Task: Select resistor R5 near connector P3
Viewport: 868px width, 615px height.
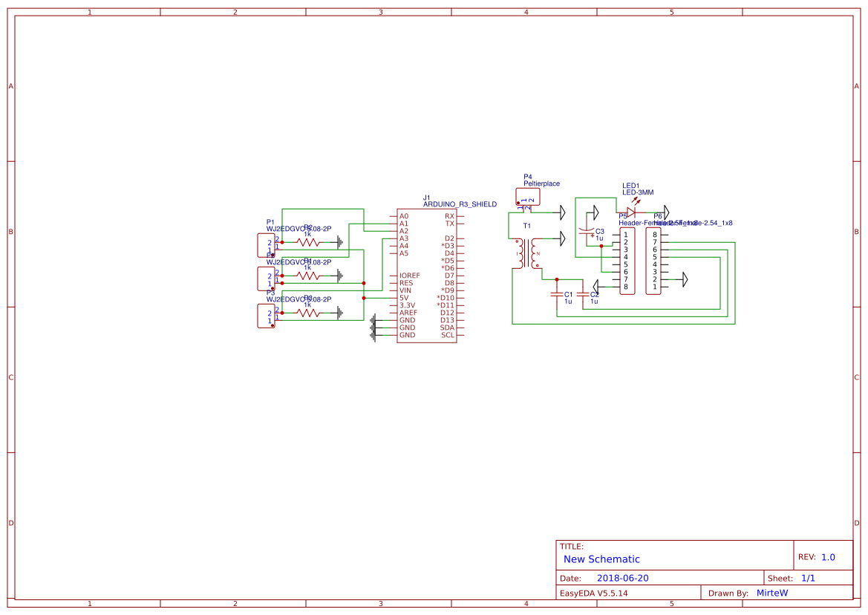Action: tap(308, 313)
